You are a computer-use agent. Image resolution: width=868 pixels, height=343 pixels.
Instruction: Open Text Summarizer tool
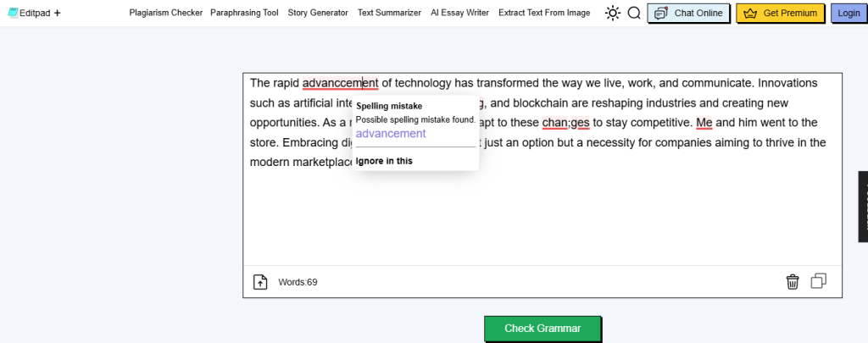pyautogui.click(x=389, y=13)
